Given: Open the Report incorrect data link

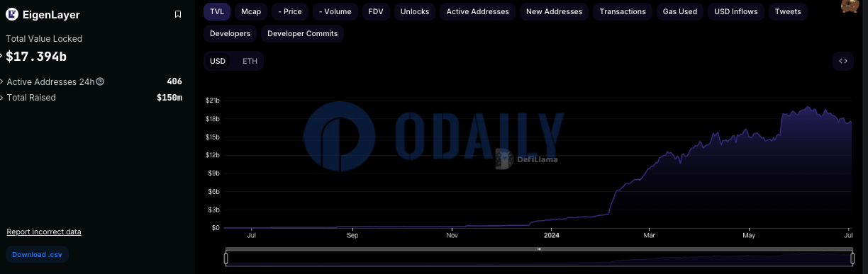Looking at the screenshot, I should click(44, 232).
